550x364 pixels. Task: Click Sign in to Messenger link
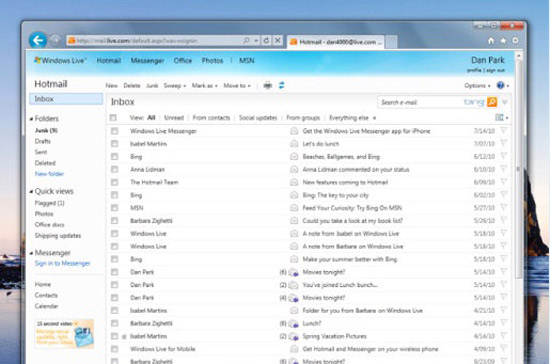pyautogui.click(x=62, y=263)
